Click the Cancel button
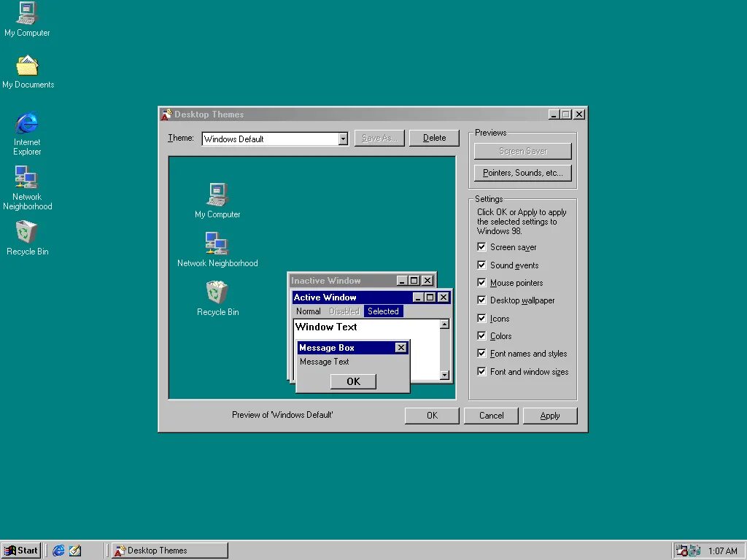 491,415
